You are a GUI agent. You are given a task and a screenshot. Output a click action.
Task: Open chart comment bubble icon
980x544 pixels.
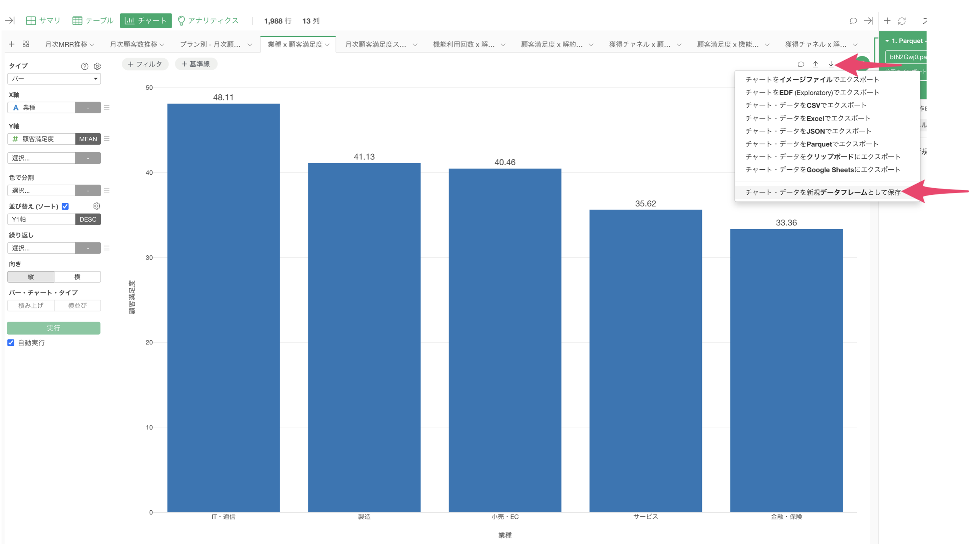click(x=800, y=64)
